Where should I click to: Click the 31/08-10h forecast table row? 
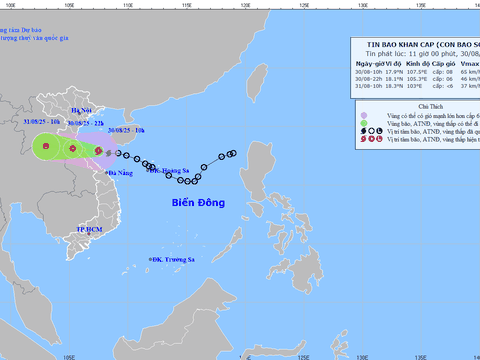(x=417, y=86)
